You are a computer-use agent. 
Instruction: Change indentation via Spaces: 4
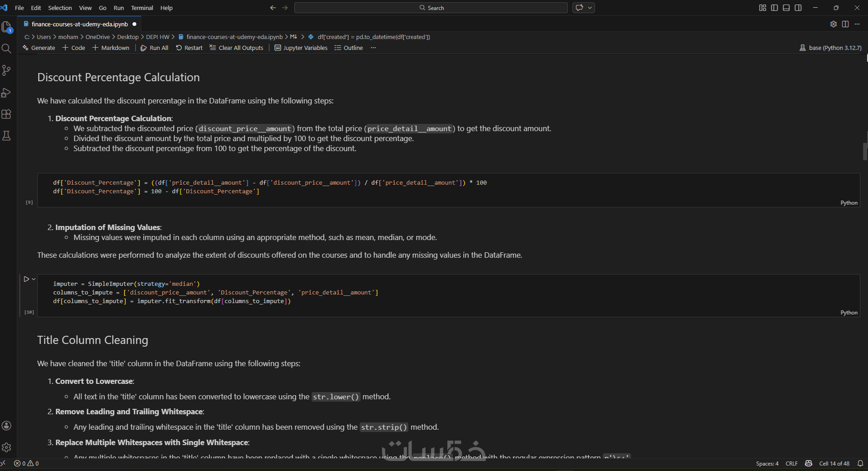coord(767,463)
